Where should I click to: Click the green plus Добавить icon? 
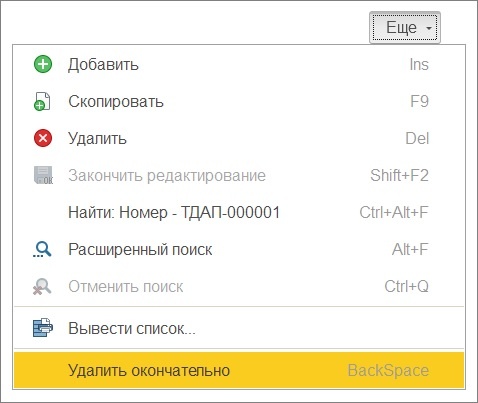[x=43, y=64]
